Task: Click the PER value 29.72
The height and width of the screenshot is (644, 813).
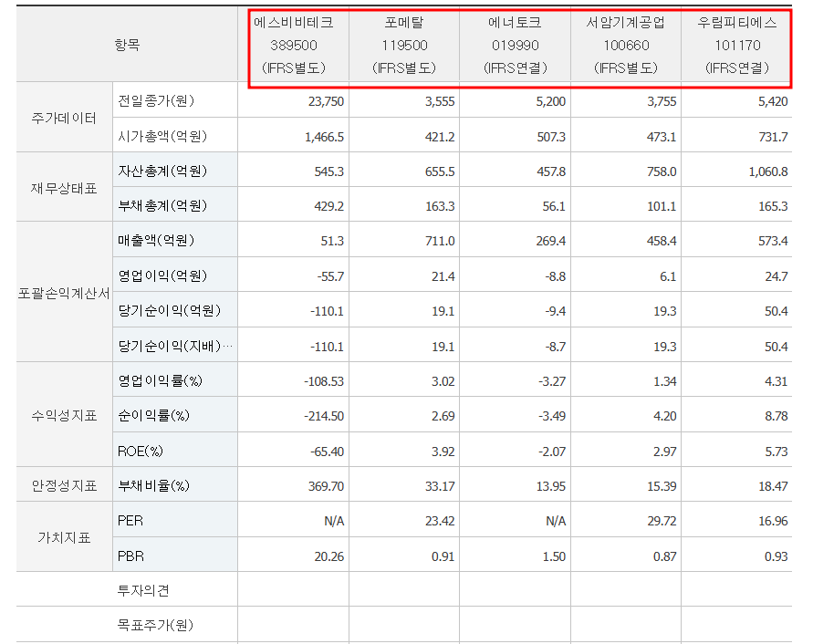Action: coord(662,521)
